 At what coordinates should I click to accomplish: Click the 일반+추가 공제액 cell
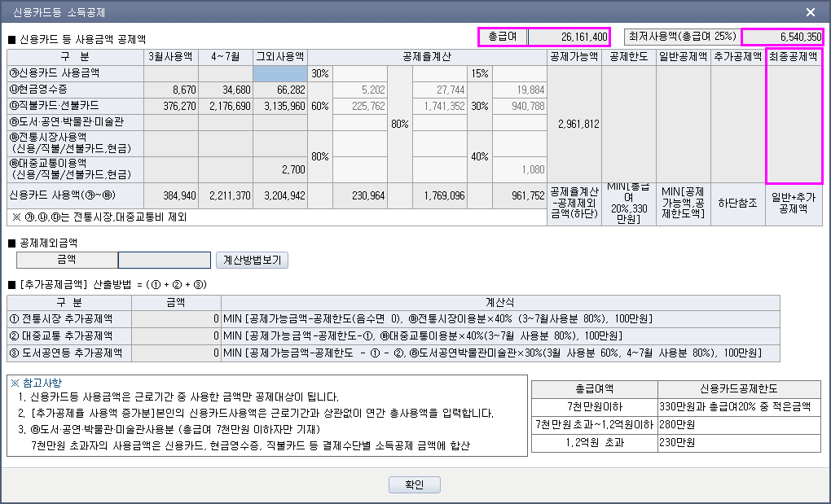pos(794,204)
